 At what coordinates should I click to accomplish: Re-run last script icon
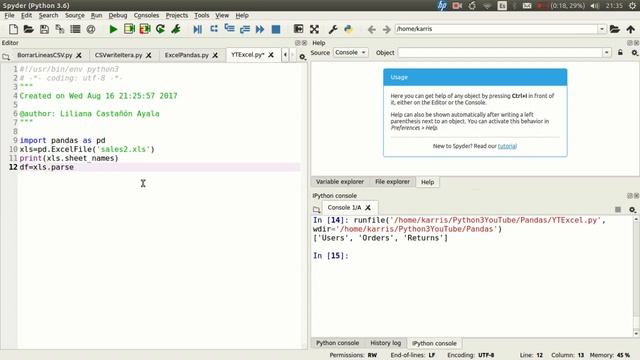point(160,29)
